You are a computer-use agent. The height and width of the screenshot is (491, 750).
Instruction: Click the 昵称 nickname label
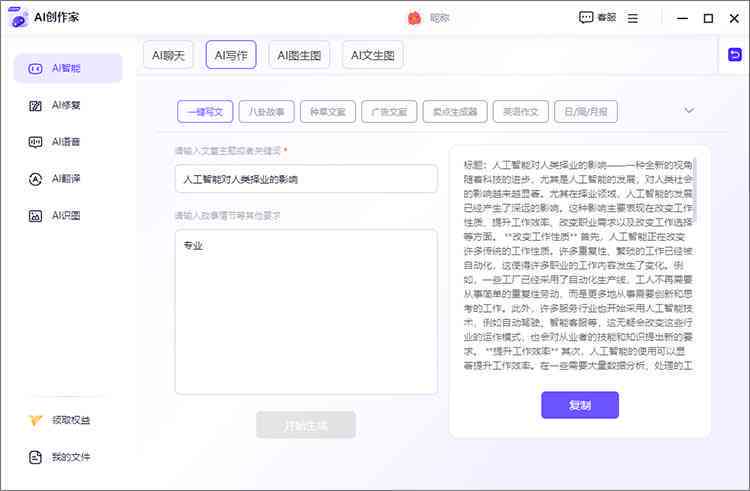[440, 18]
